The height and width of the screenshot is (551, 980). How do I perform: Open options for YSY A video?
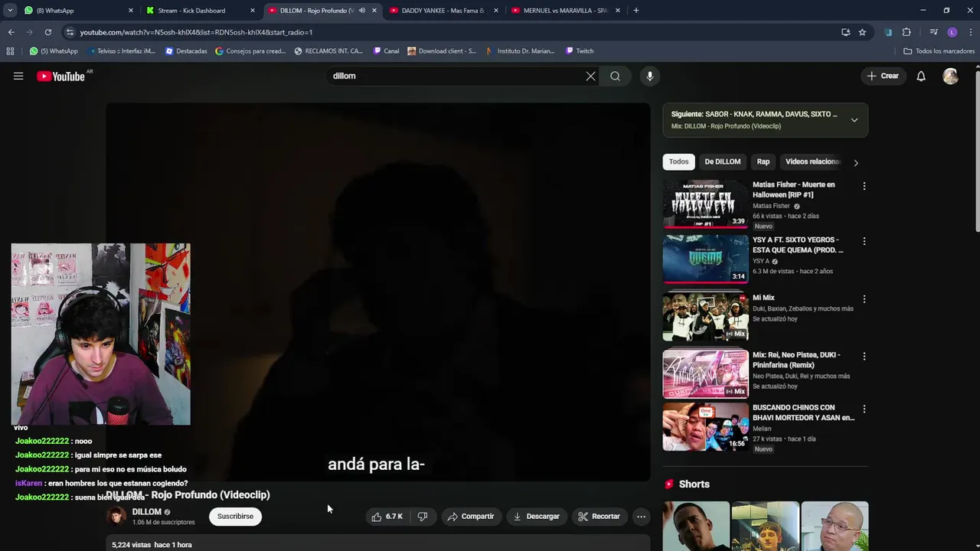864,241
